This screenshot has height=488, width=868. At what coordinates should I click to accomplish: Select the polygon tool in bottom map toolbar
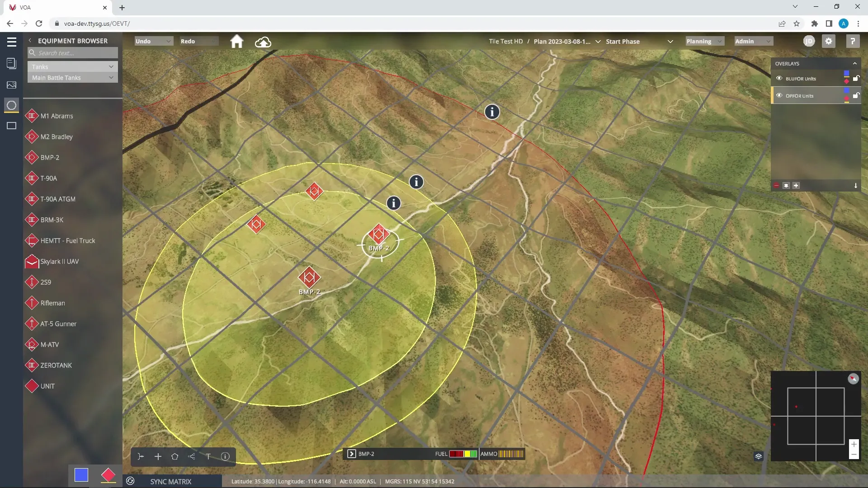click(x=175, y=457)
